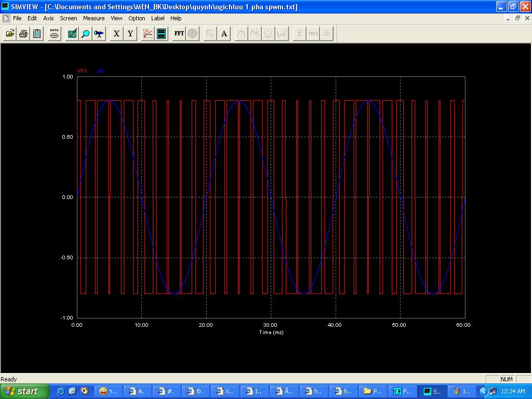The image size is (532, 399).
Task: Open the DATA disk icon
Action: click(54, 34)
